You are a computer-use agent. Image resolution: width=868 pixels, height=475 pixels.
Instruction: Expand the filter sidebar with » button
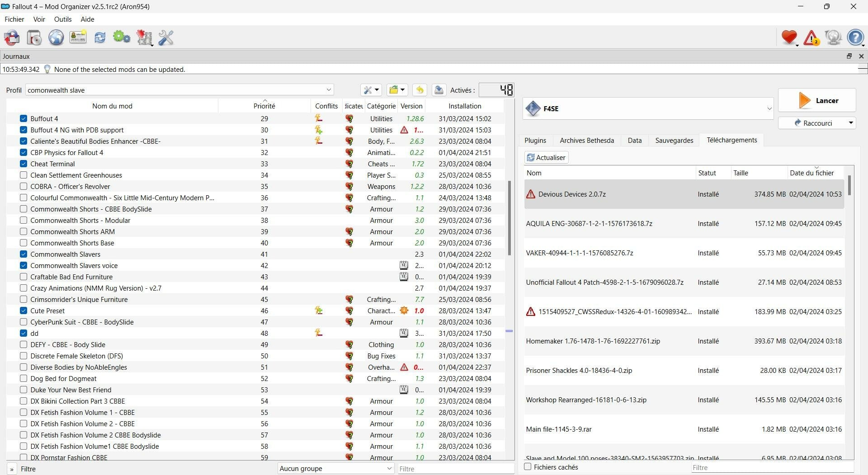12,469
